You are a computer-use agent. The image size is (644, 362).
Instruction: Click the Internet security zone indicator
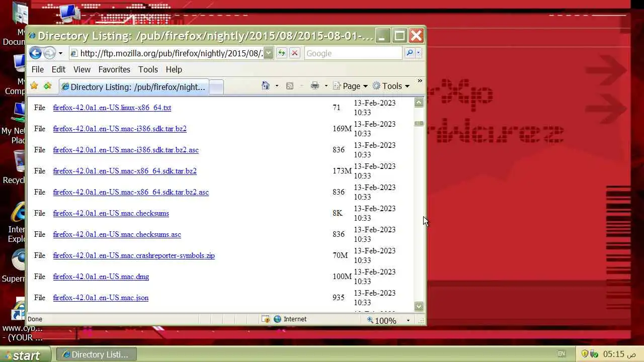pos(290,319)
